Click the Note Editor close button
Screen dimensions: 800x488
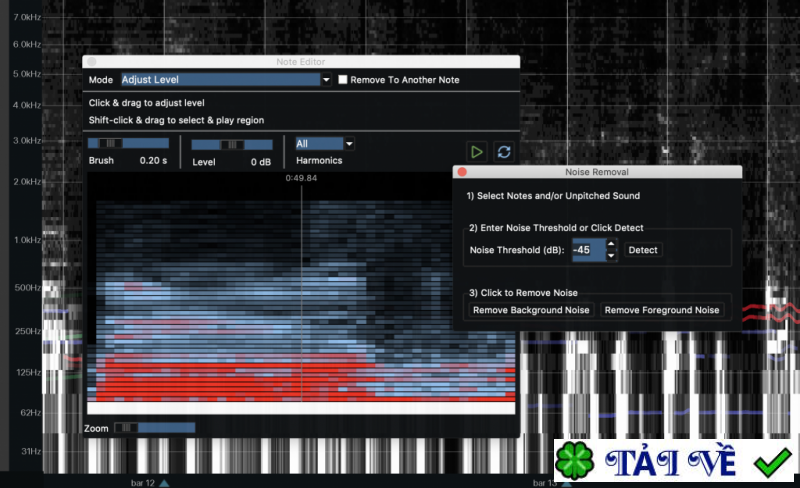pos(92,62)
